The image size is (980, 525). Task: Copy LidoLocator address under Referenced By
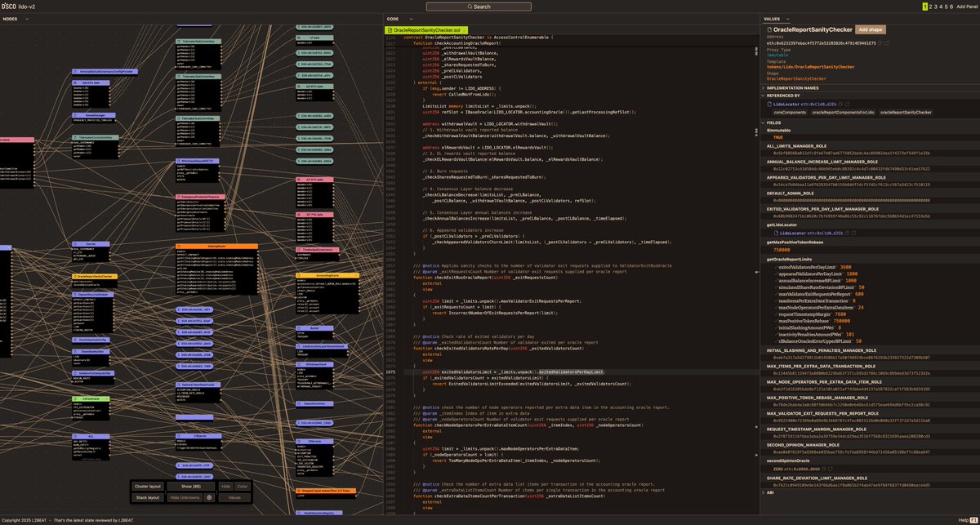pos(839,104)
